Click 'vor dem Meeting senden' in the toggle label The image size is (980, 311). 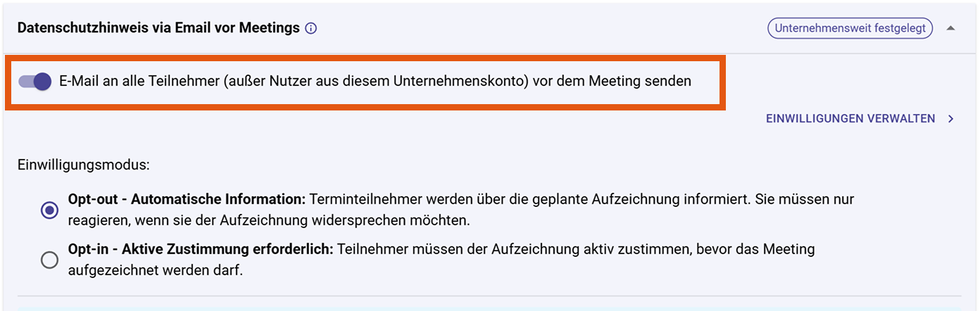(612, 82)
